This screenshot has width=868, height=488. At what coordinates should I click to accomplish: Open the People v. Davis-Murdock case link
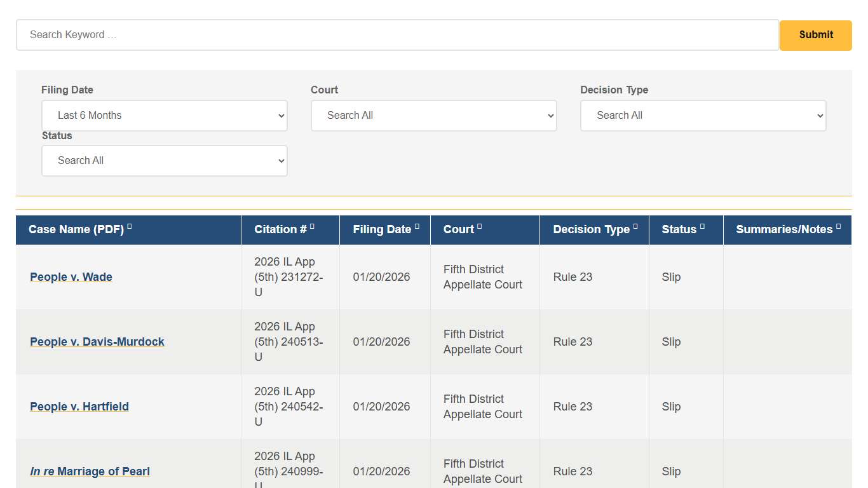(97, 342)
